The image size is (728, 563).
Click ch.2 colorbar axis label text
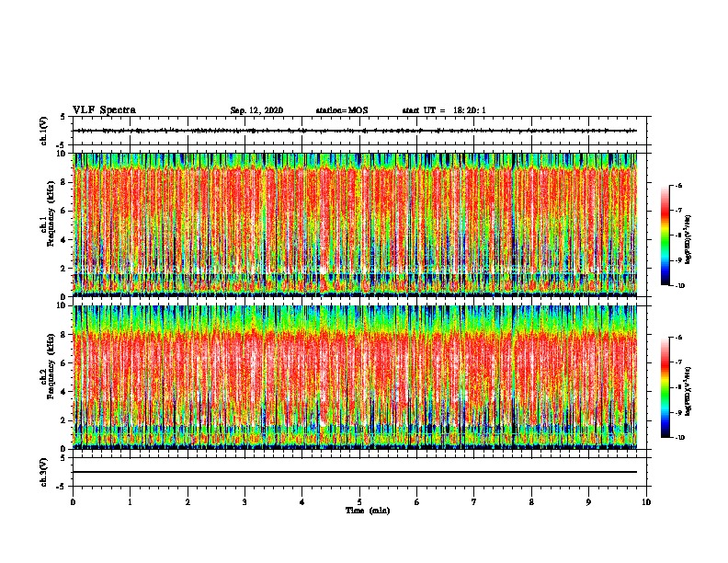(x=688, y=392)
